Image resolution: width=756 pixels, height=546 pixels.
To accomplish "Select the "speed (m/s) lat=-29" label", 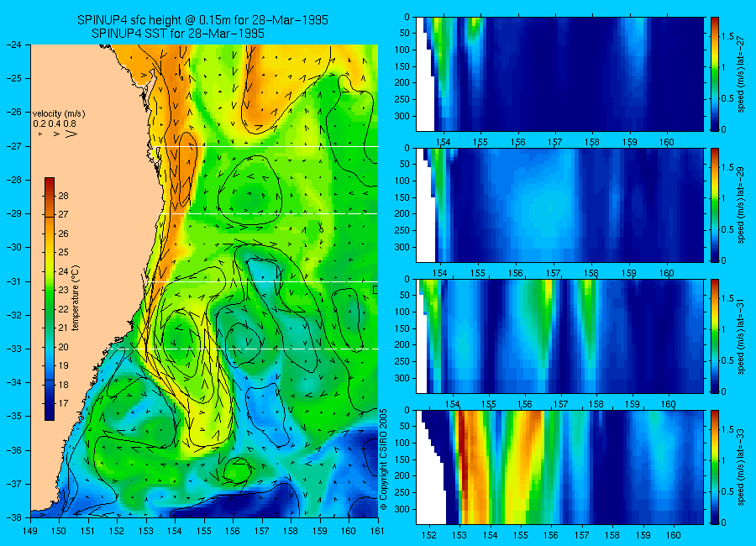I will 741,205.
